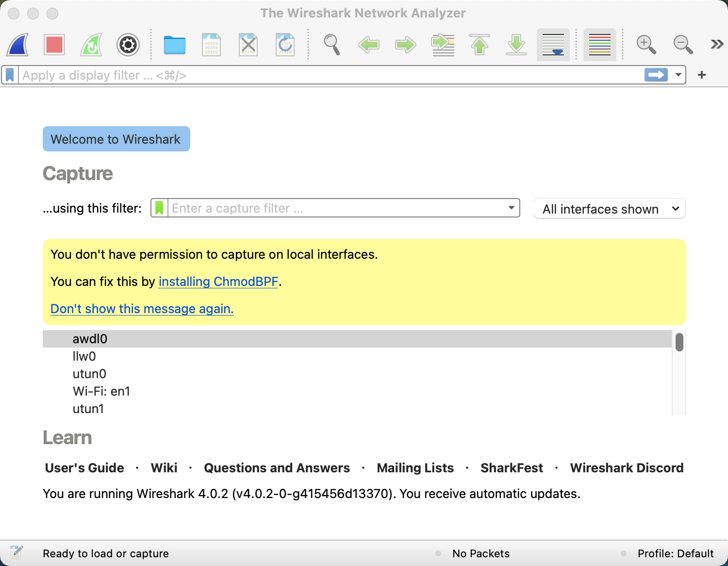Toggle auto-scroll during live capture

point(553,45)
